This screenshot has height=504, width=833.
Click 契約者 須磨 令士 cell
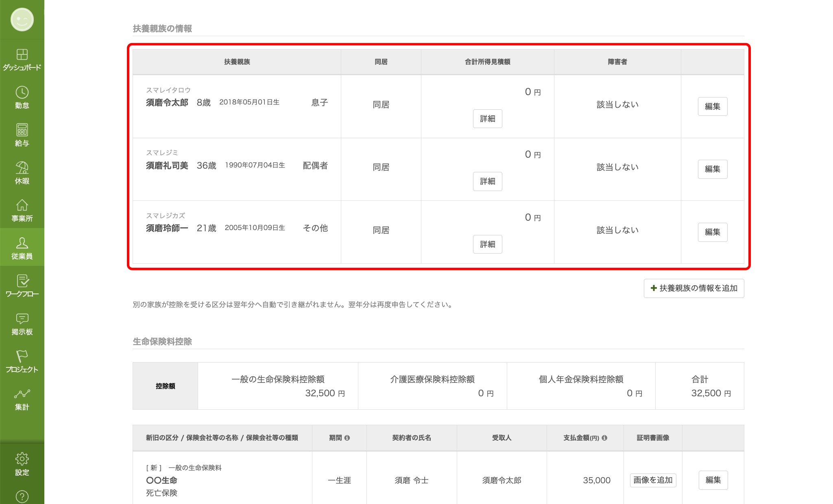[412, 480]
